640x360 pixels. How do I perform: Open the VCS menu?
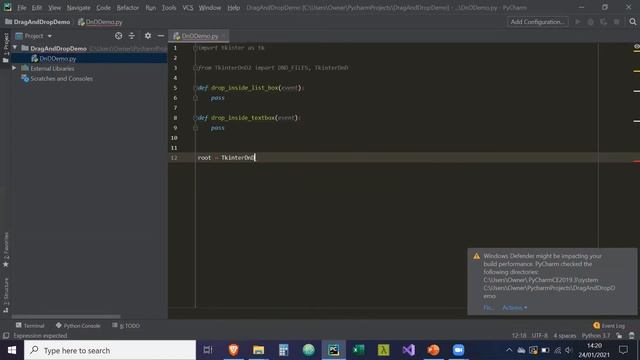click(188, 8)
